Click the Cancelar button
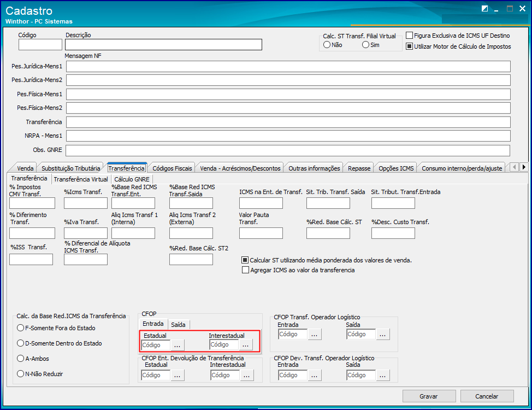 pyautogui.click(x=487, y=396)
